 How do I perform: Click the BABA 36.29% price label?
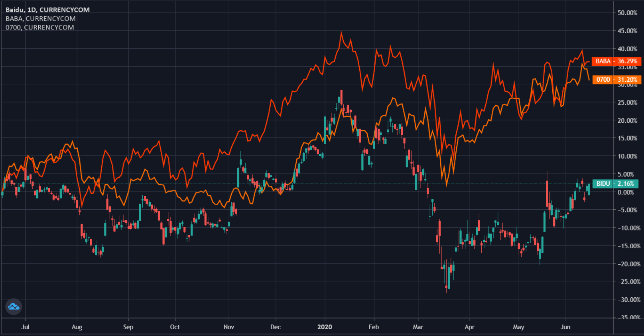click(616, 61)
